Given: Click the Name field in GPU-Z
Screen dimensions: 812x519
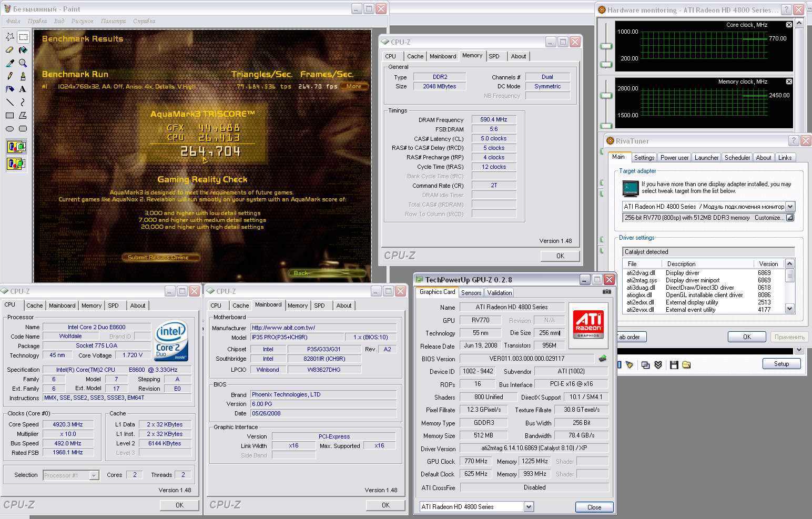Looking at the screenshot, I should point(512,307).
